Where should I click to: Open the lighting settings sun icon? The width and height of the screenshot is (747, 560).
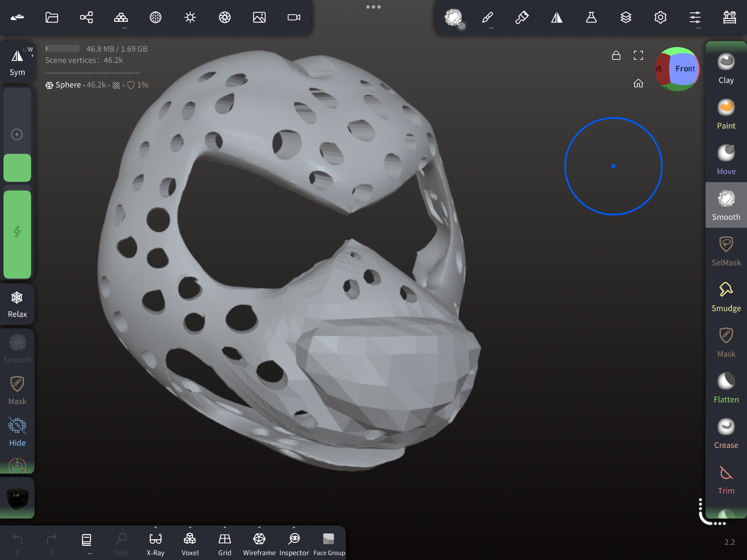coord(190,17)
